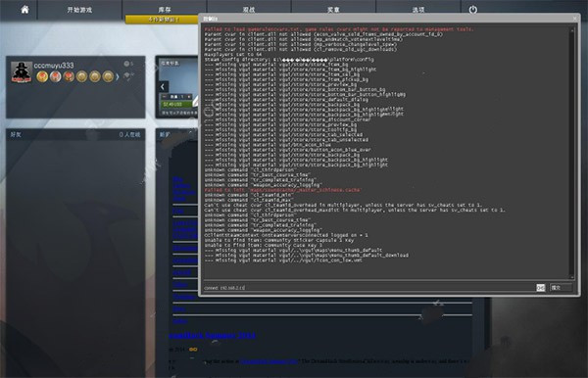The image size is (588, 378).
Task: Open the 选项 options tab
Action: pos(418,10)
